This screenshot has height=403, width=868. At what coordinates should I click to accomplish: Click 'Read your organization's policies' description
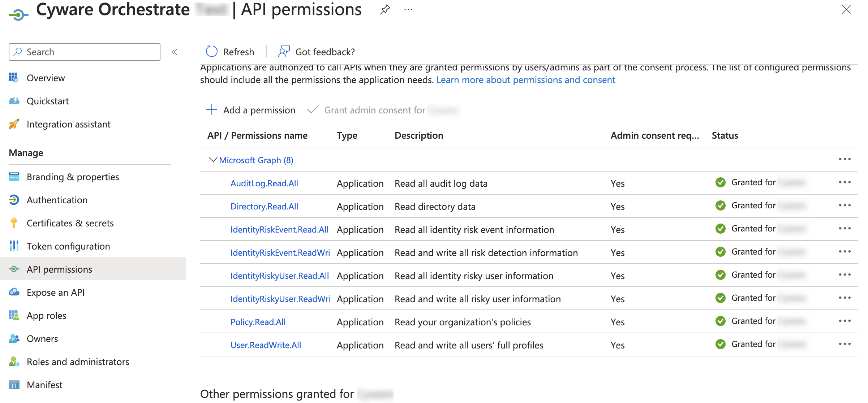(463, 322)
